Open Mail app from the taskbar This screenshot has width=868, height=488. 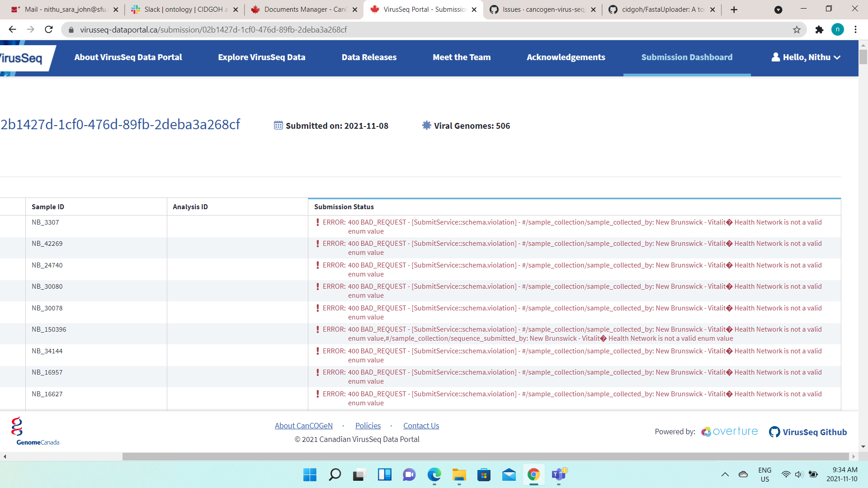[509, 475]
